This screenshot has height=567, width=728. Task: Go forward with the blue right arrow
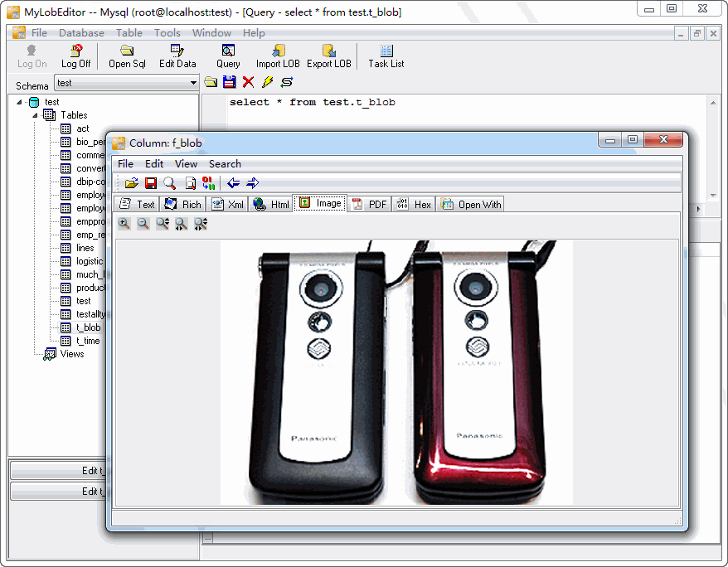point(253,183)
